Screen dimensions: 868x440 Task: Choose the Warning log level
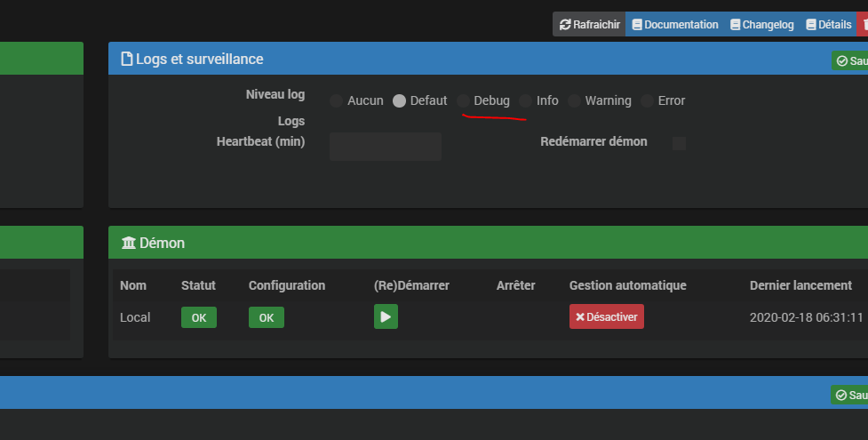574,100
